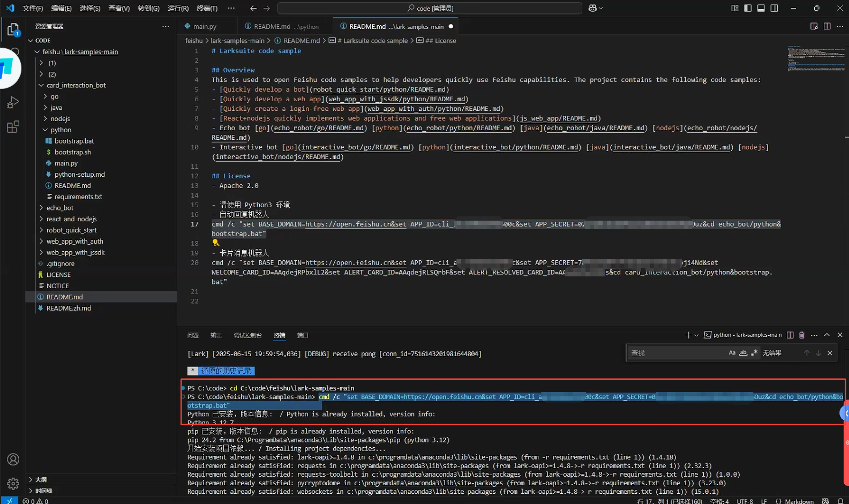Image resolution: width=849 pixels, height=504 pixels.
Task: Open Run and Debug view
Action: pyautogui.click(x=13, y=102)
